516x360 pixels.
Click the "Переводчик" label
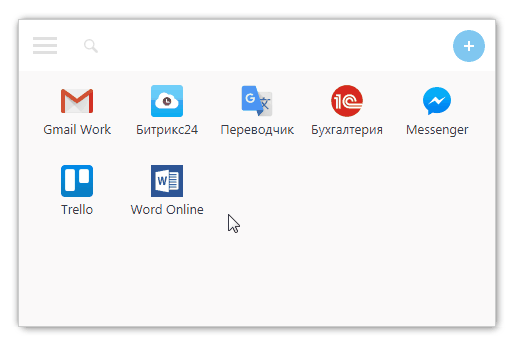(257, 130)
